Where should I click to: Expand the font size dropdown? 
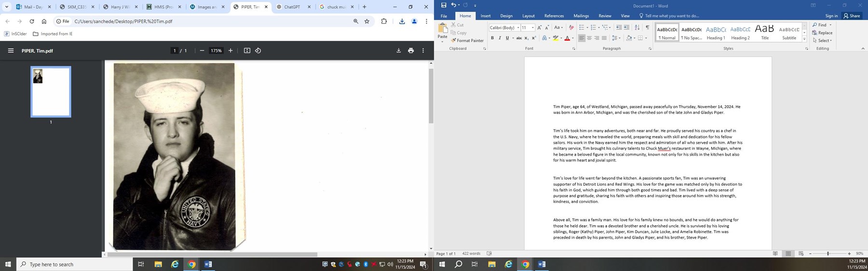533,28
